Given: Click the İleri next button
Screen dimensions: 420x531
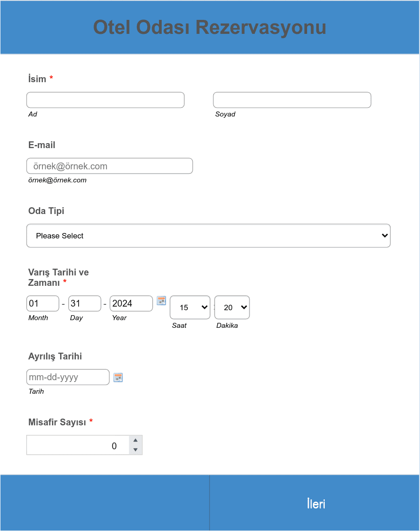Looking at the screenshot, I should (315, 503).
